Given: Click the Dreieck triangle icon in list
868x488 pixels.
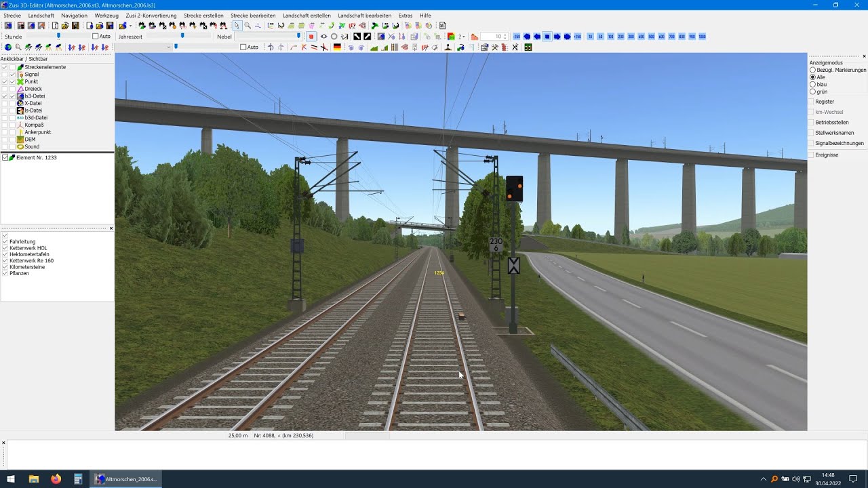Looking at the screenshot, I should pos(20,89).
